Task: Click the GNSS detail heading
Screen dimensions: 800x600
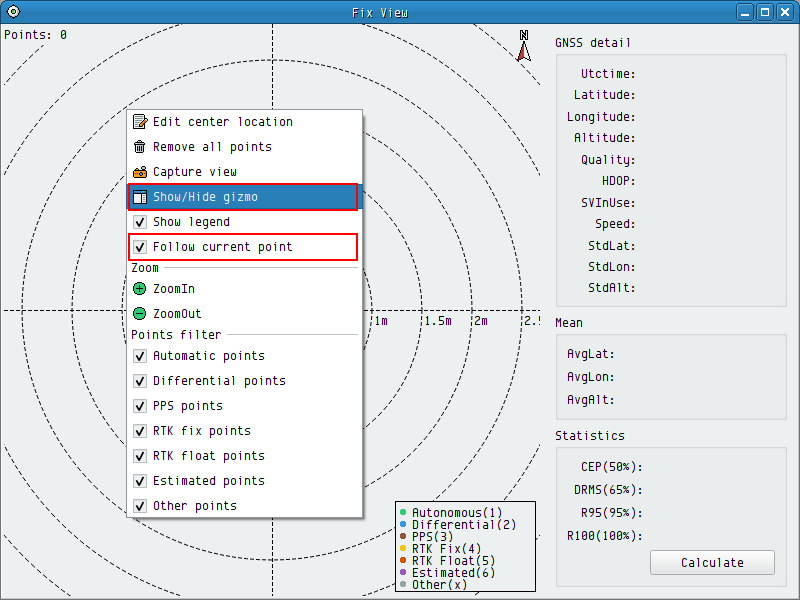Action: pyautogui.click(x=593, y=43)
